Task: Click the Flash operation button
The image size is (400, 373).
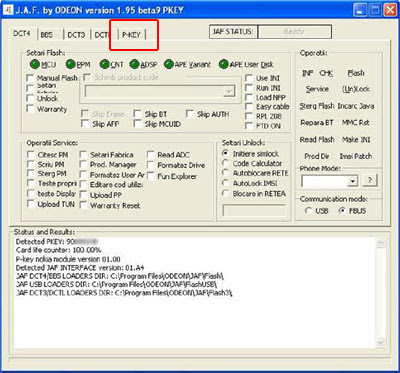Action: [x=356, y=73]
